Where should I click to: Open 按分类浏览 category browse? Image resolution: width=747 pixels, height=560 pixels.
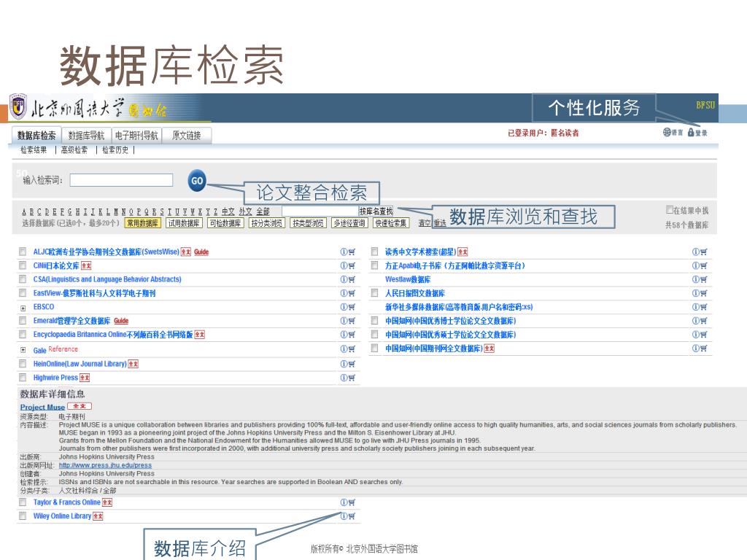click(267, 223)
